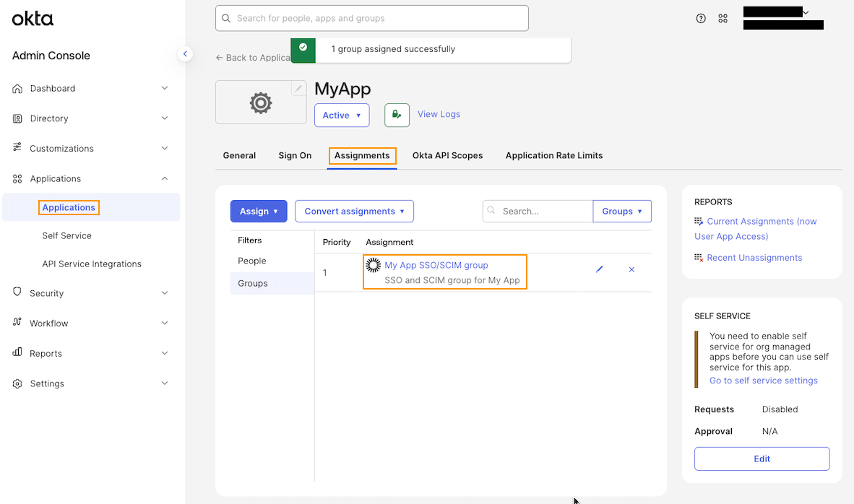Image resolution: width=854 pixels, height=504 pixels.
Task: Open API Service Integrations in sidebar
Action: coord(92,264)
